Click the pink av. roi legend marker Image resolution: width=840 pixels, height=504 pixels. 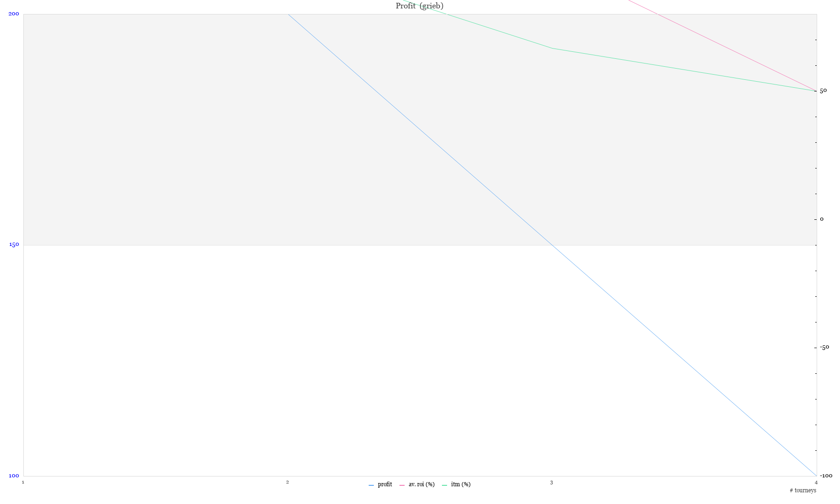402,485
